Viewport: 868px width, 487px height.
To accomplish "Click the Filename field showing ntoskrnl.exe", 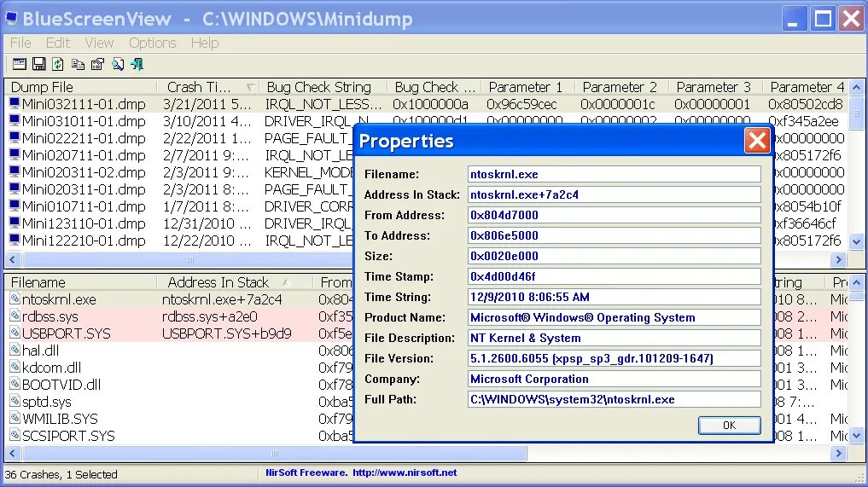I will click(614, 174).
